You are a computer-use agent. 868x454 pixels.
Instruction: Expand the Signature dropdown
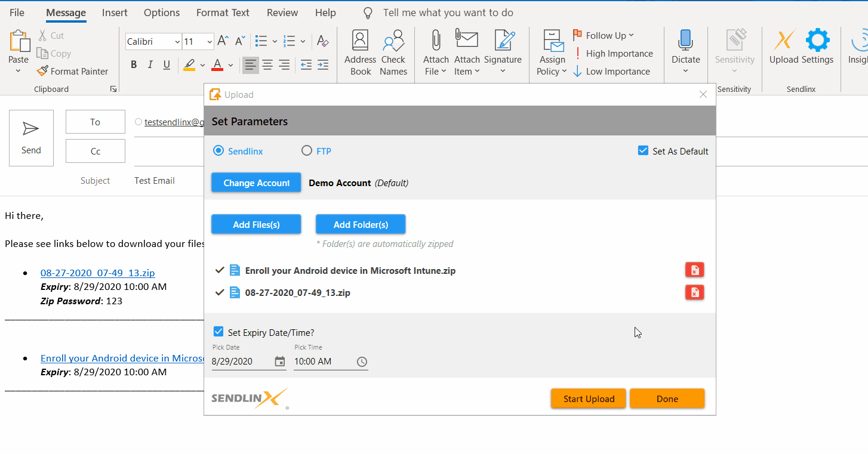pyautogui.click(x=503, y=72)
